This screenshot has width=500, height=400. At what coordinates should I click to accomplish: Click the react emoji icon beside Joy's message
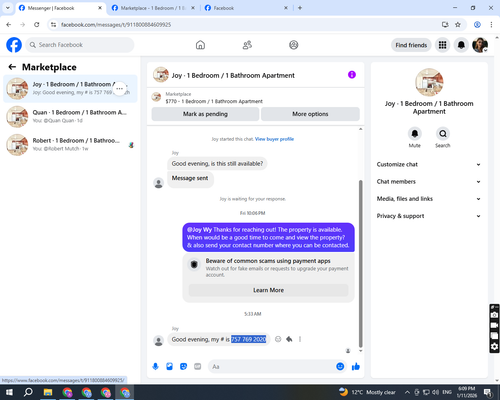click(x=278, y=339)
